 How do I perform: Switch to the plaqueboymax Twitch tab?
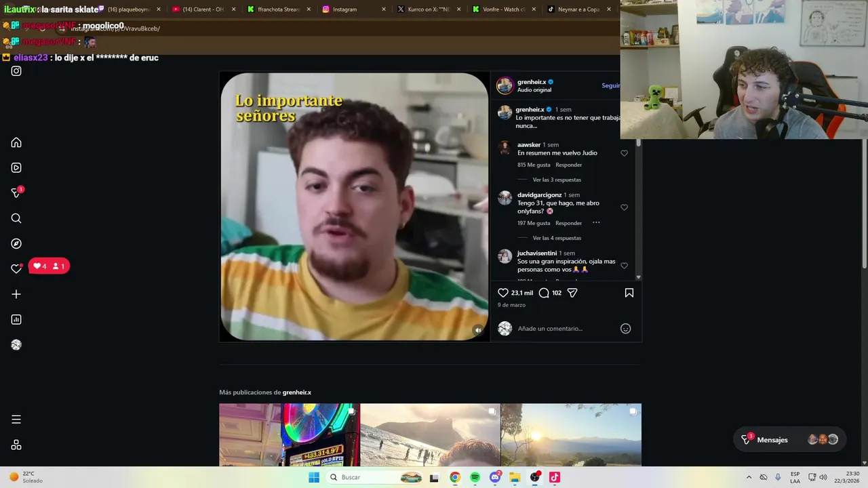click(x=129, y=9)
